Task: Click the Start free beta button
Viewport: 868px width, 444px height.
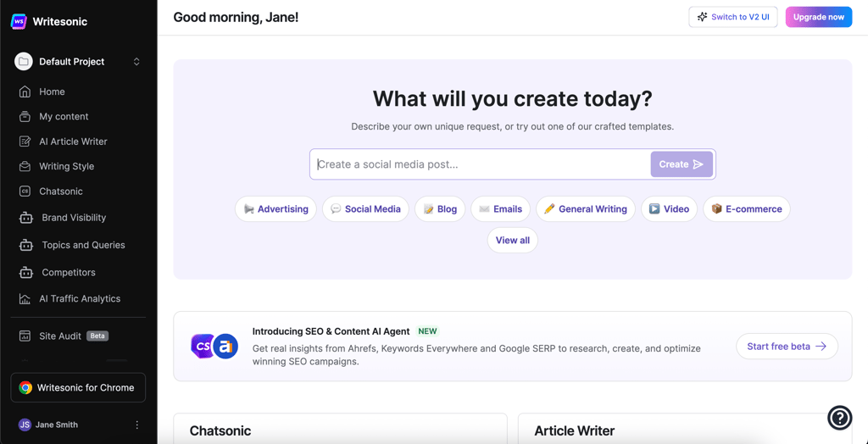Action: click(787, 347)
